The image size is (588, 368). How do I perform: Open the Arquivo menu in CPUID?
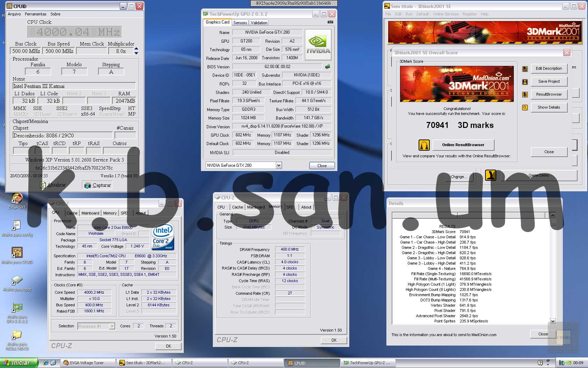14,14
